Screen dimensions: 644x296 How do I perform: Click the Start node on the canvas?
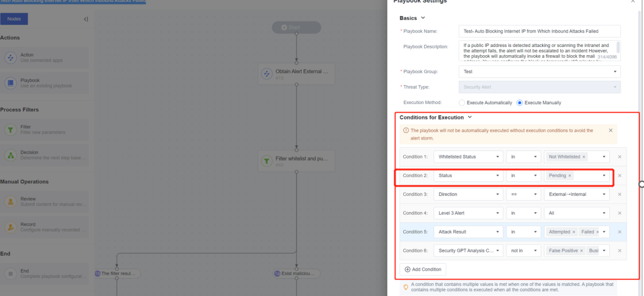pos(296,28)
